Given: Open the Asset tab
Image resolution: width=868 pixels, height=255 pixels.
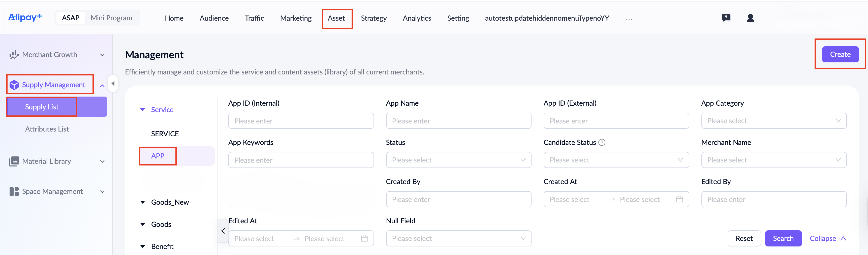Looking at the screenshot, I should tap(336, 18).
